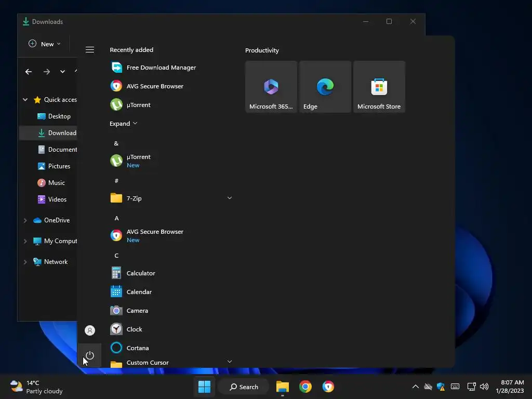Click the Recently added heading
Image resolution: width=532 pixels, height=399 pixels.
(x=131, y=50)
